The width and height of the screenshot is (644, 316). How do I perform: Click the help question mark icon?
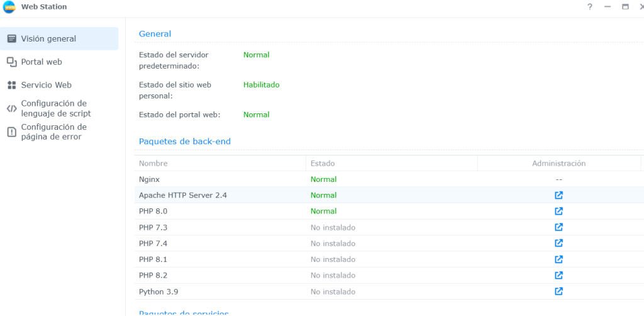click(x=590, y=7)
